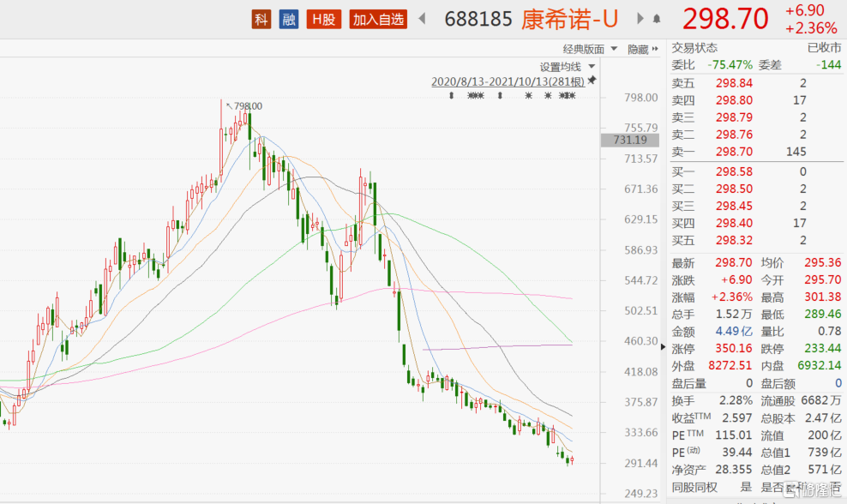Expand the 设置均线 moving average dropdown
The height and width of the screenshot is (504, 847).
(x=566, y=66)
